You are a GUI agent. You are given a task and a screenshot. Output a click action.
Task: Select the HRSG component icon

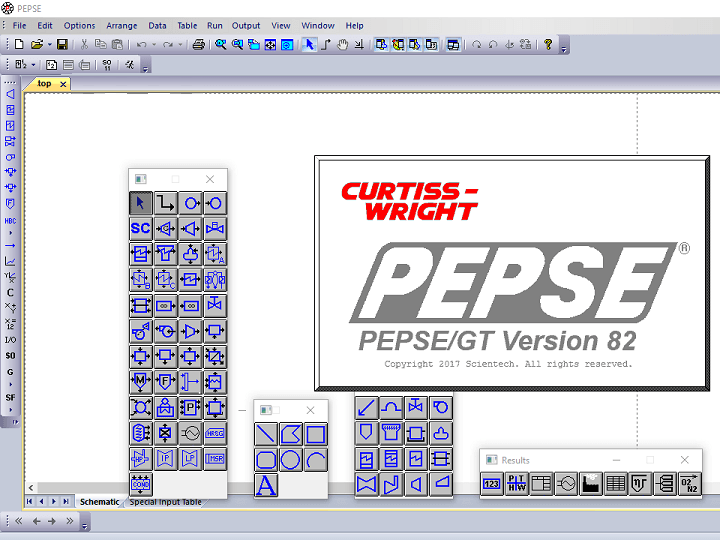pyautogui.click(x=215, y=433)
